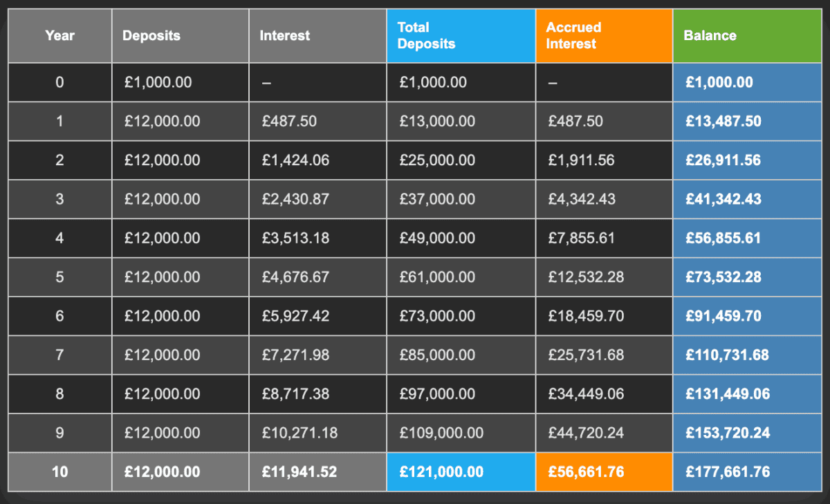The image size is (830, 504).
Task: Click final accrued interest £56,661.76
Action: 586,472
